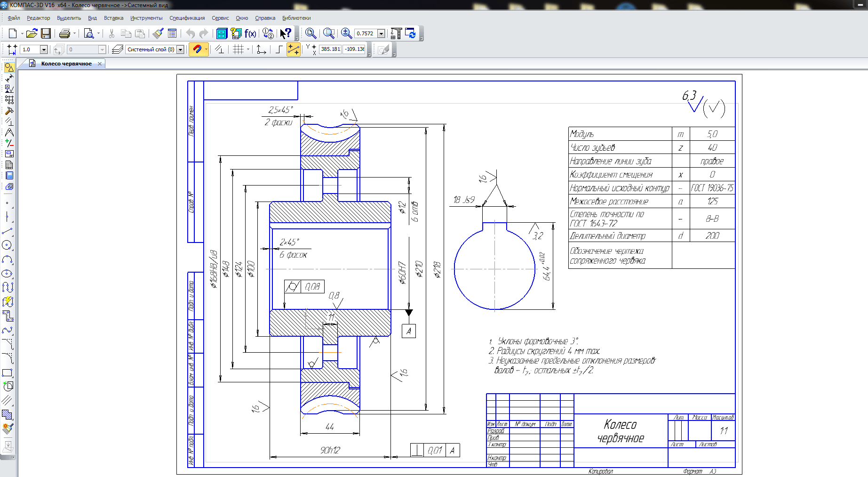Open the Спецификация menu
This screenshot has height=477, width=868.
(187, 18)
